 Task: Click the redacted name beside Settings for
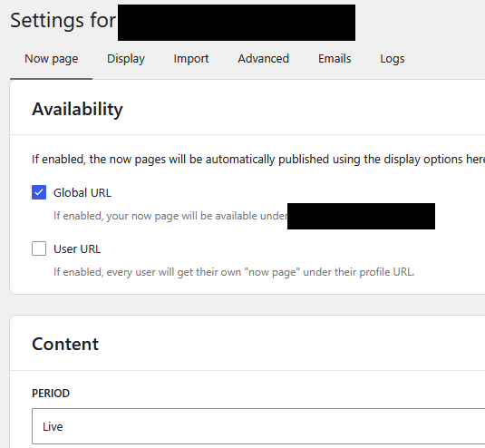tap(237, 23)
